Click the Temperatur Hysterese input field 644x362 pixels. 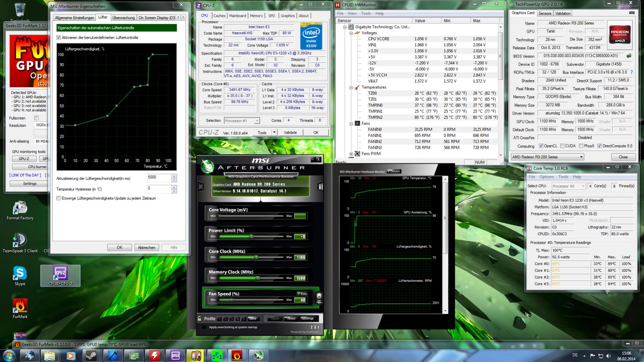point(159,189)
